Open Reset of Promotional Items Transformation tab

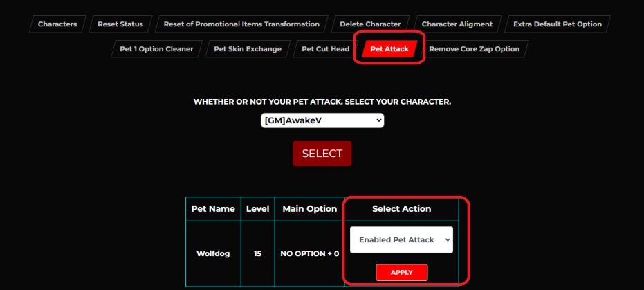tap(241, 24)
